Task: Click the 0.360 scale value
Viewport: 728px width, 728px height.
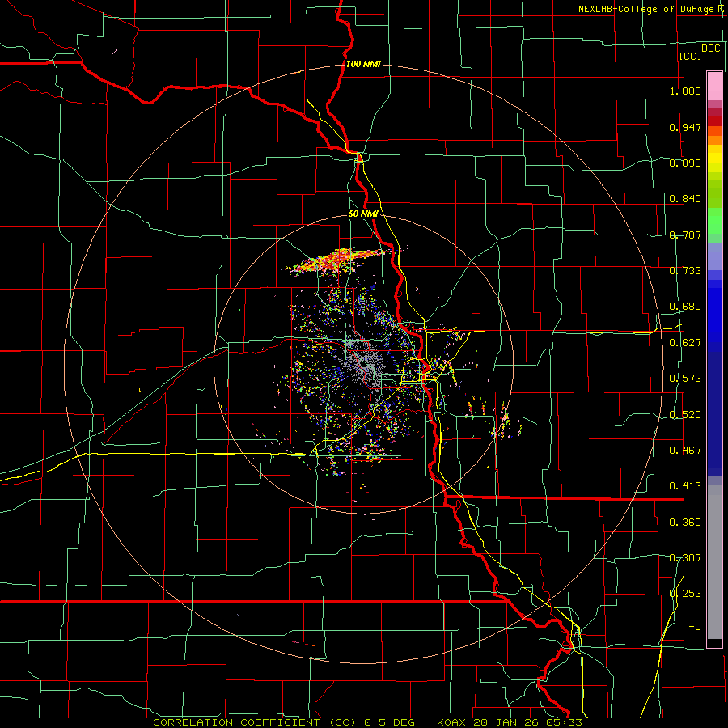Action: click(685, 523)
